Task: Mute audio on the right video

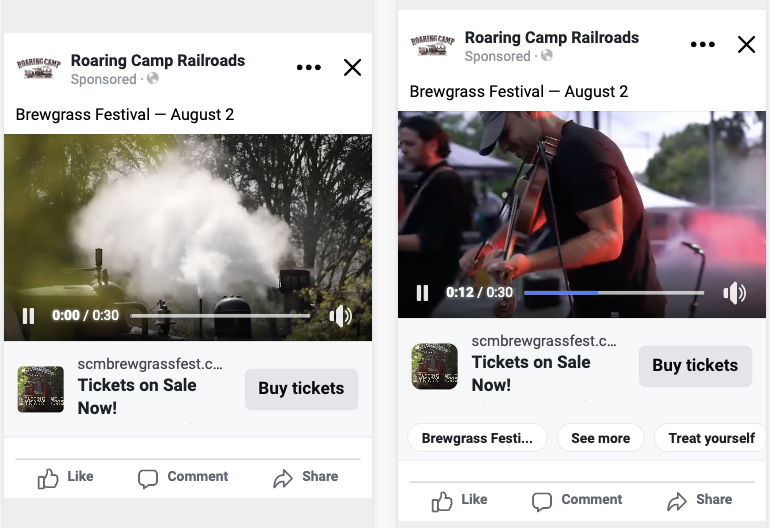Action: (x=734, y=293)
